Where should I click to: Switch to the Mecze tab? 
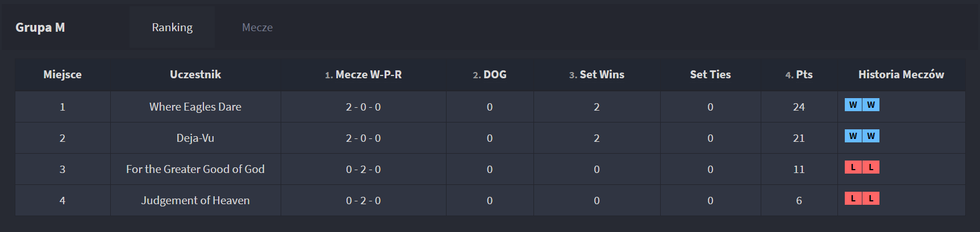(x=257, y=27)
